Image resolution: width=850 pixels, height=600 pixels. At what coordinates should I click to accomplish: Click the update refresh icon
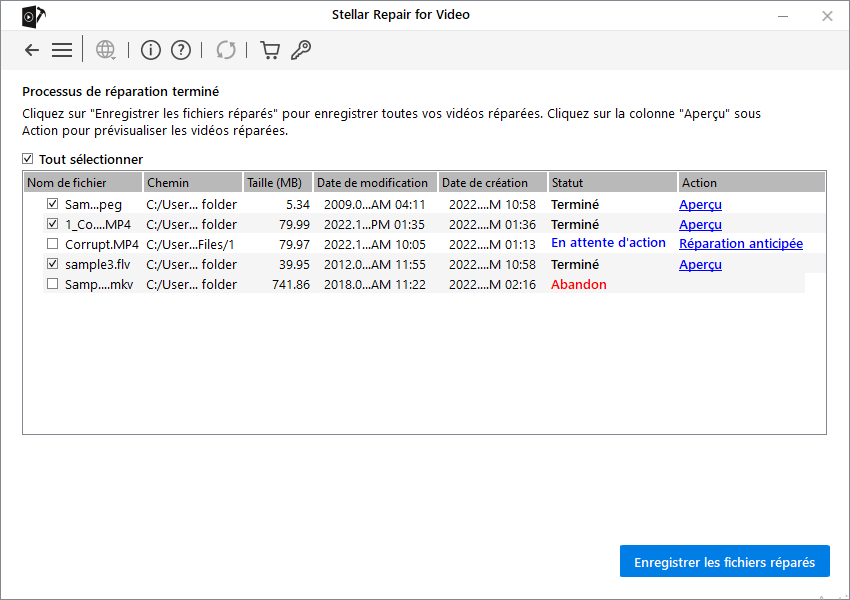point(226,50)
